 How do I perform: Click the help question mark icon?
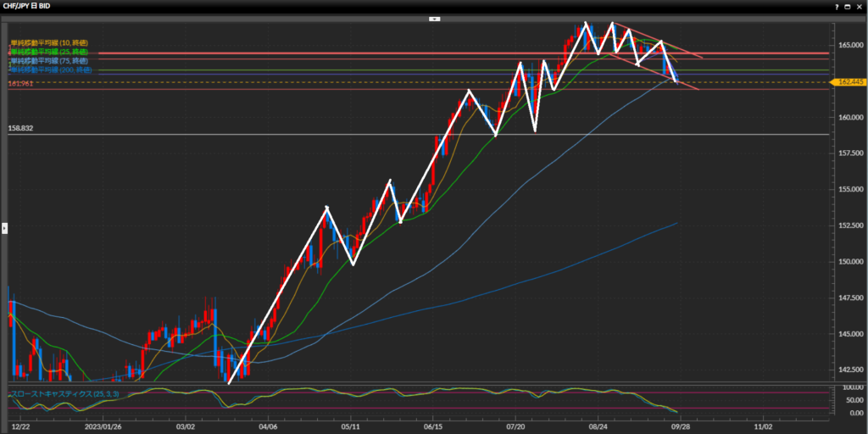coord(837,5)
